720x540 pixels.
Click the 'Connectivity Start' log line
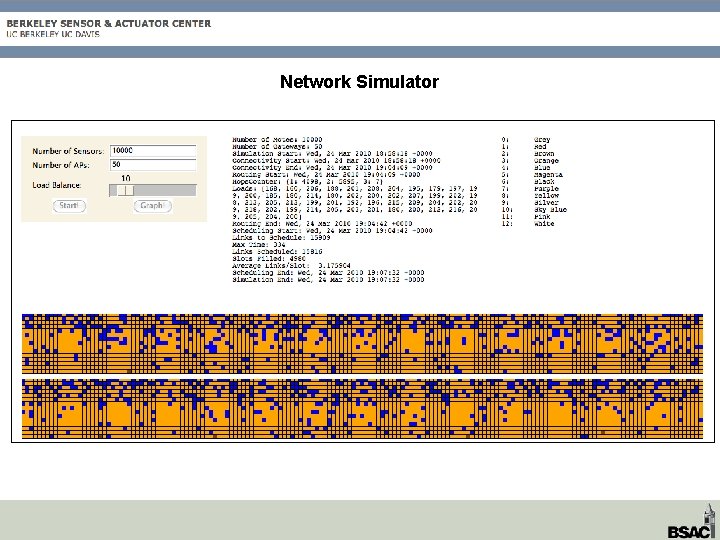tap(336, 161)
